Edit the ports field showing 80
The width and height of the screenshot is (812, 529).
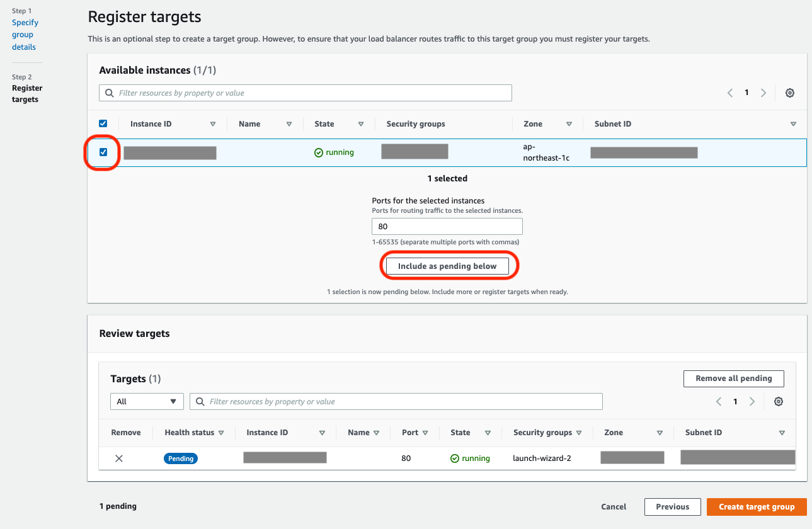(447, 226)
